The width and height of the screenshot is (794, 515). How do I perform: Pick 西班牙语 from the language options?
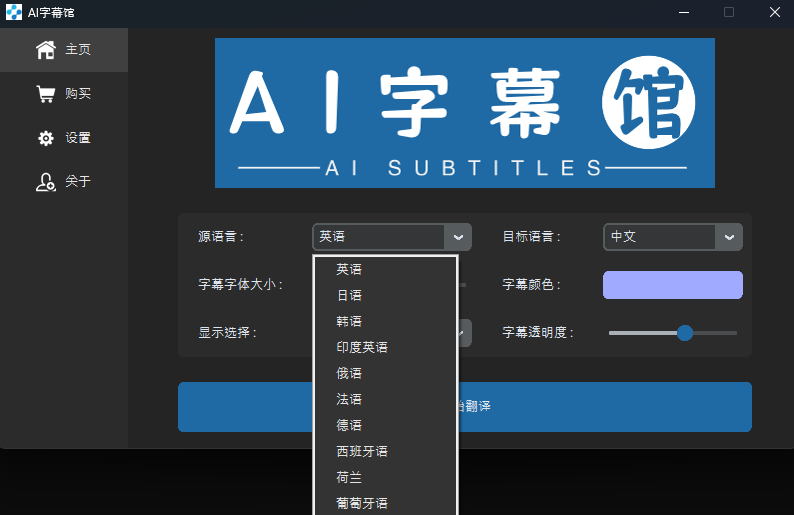click(x=362, y=451)
